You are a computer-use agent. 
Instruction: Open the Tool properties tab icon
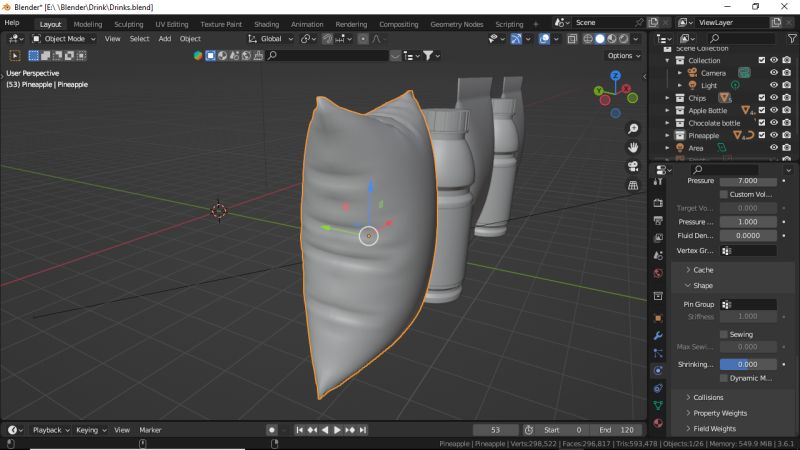658,182
